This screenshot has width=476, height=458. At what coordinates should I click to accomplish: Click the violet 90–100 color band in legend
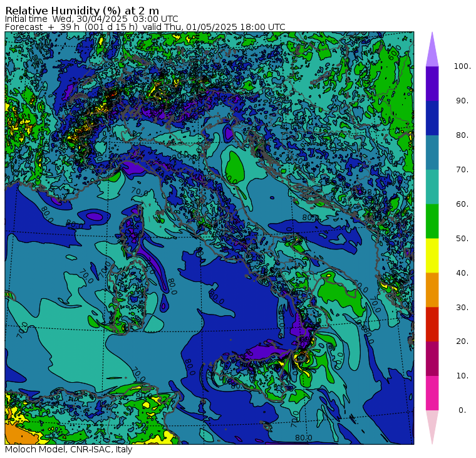(x=432, y=83)
